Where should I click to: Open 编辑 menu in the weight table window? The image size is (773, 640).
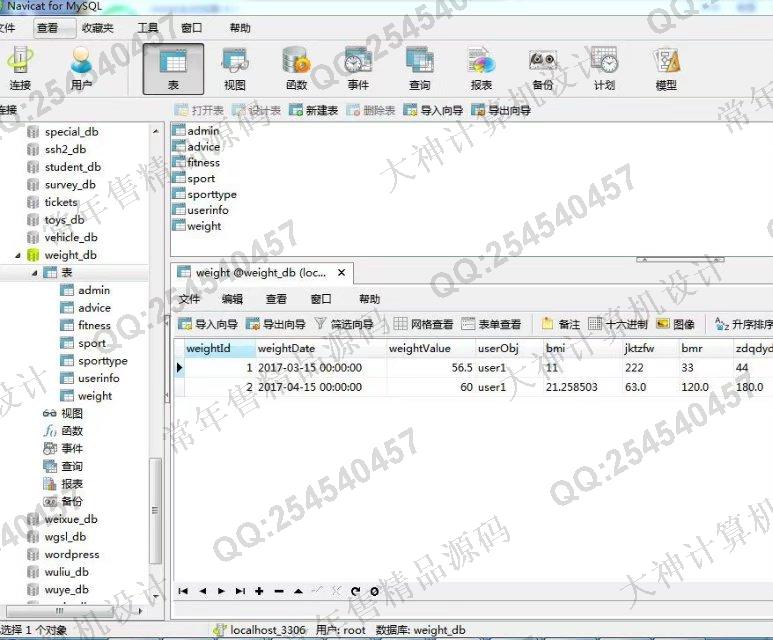coord(232,299)
